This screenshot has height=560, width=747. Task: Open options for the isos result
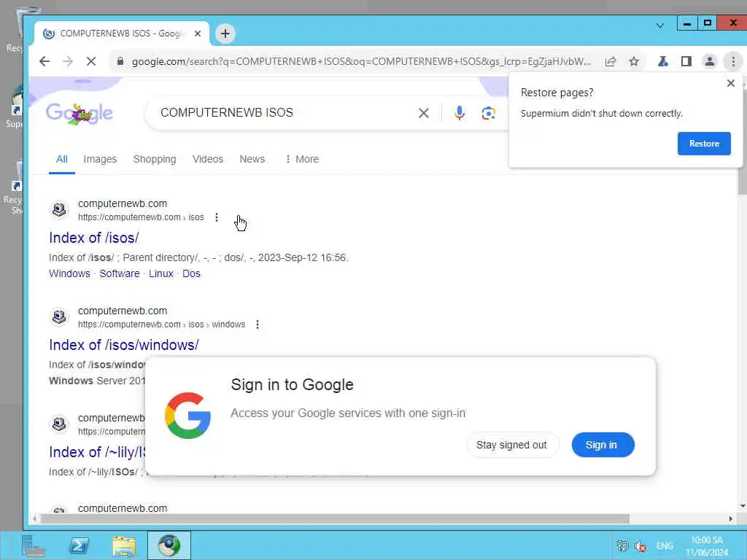217,217
